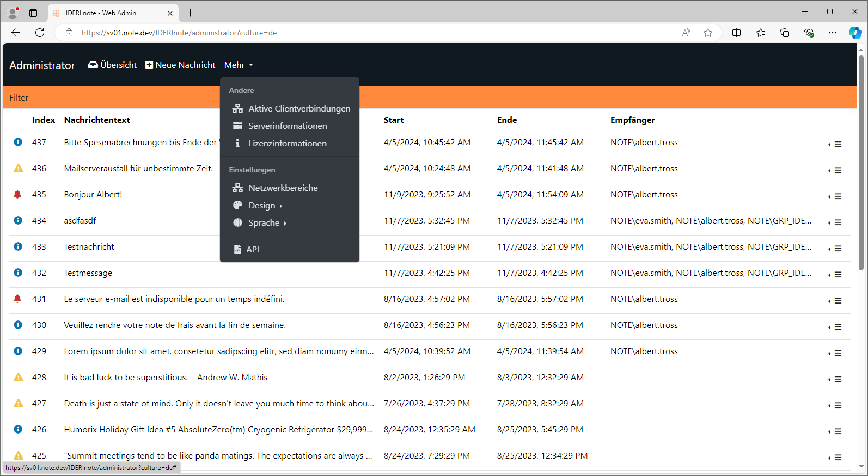Open row actions menu for message 436
Screen dimensions: 868x476
click(835, 170)
